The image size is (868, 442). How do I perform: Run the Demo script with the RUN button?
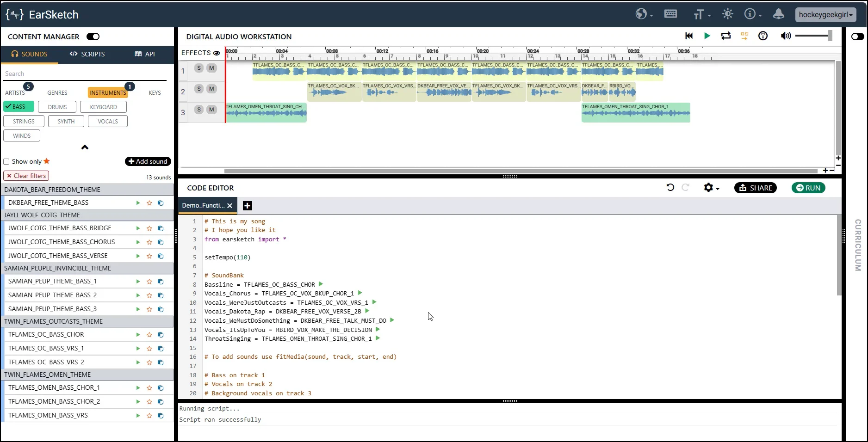coord(808,188)
